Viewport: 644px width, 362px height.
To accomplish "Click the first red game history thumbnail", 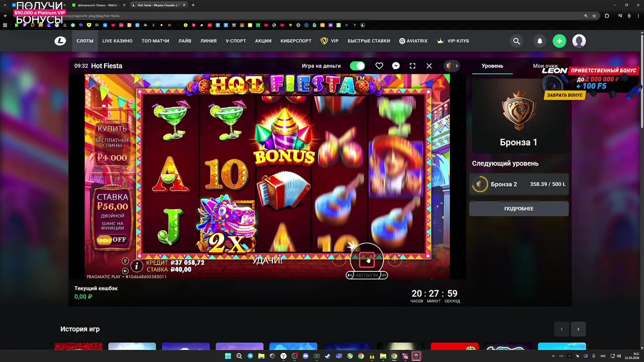I will click(78, 346).
